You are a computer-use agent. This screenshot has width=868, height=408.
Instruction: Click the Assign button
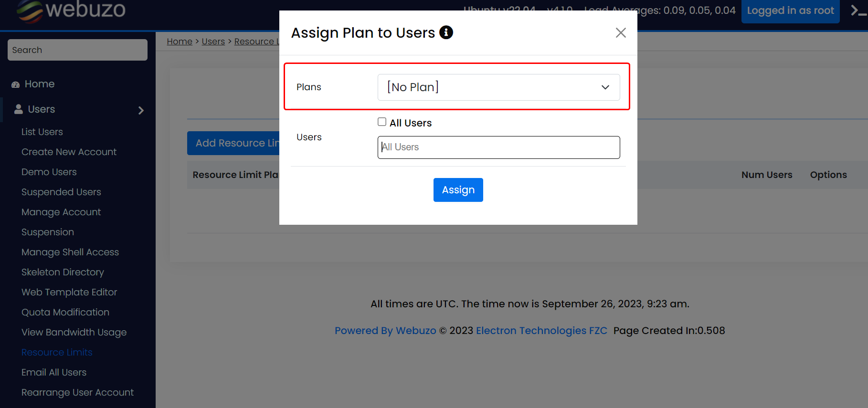pyautogui.click(x=458, y=190)
